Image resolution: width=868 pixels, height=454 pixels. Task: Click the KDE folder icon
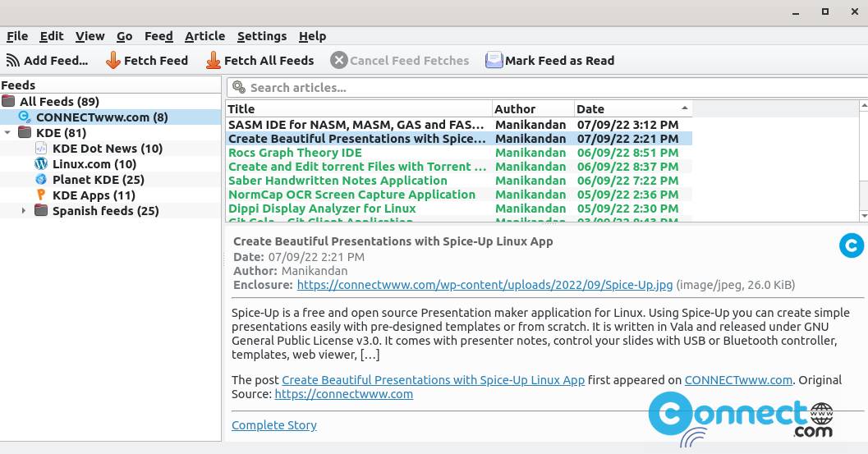coord(25,133)
